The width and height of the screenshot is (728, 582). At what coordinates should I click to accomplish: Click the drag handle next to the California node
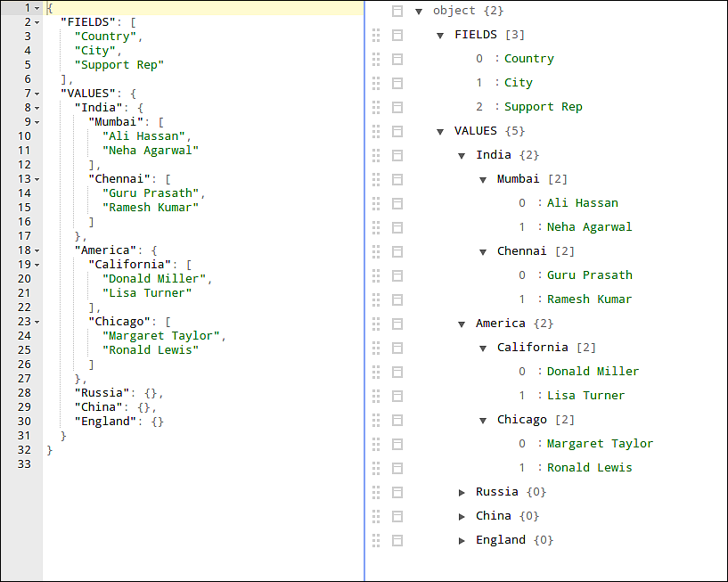click(375, 347)
